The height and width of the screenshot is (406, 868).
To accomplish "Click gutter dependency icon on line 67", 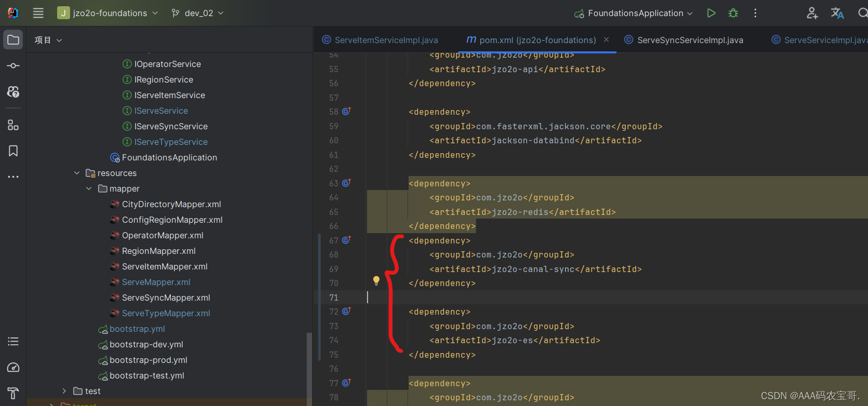I will (x=347, y=240).
